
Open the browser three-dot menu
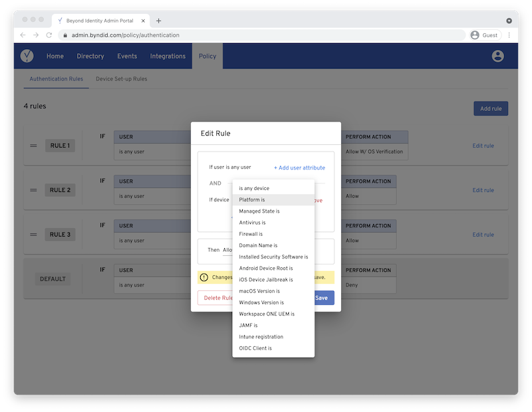509,35
